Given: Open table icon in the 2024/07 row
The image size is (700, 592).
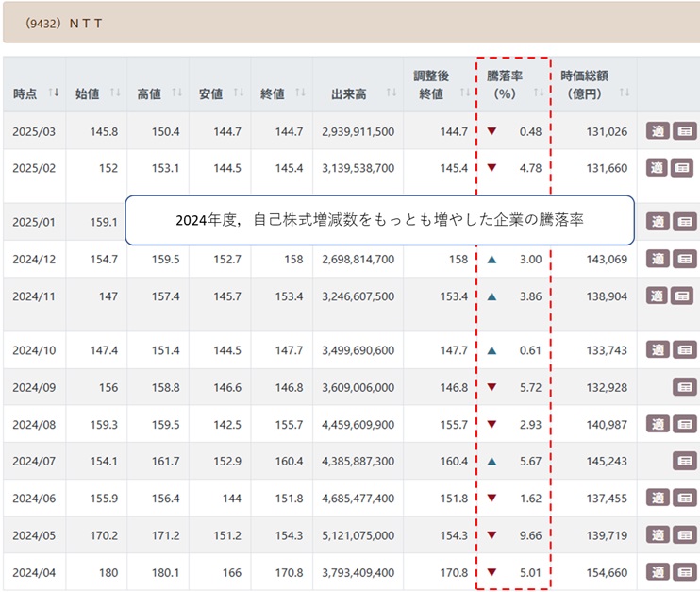Looking at the screenshot, I should pyautogui.click(x=684, y=461).
